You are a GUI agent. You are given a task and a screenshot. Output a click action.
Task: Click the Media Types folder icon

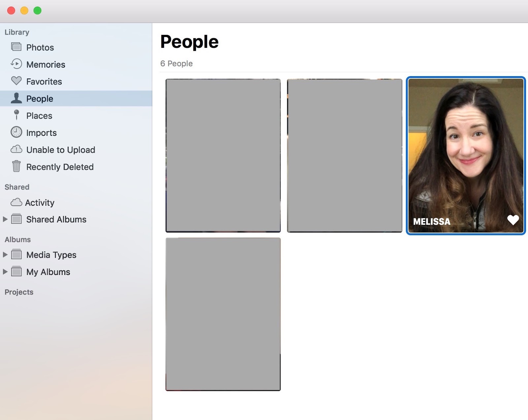[x=16, y=255]
